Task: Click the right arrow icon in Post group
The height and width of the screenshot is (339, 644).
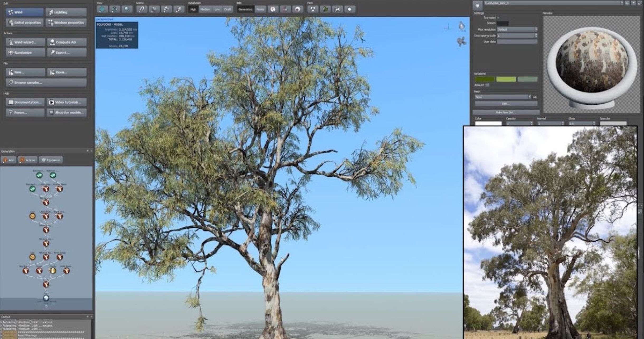Action: [x=350, y=9]
